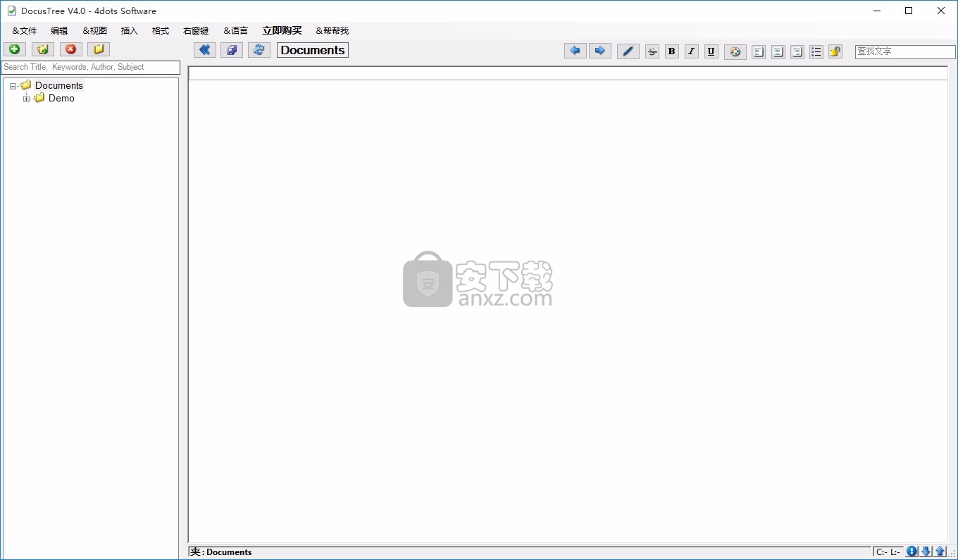The image size is (958, 560).
Task: Click the red delete X button
Action: pos(71,49)
